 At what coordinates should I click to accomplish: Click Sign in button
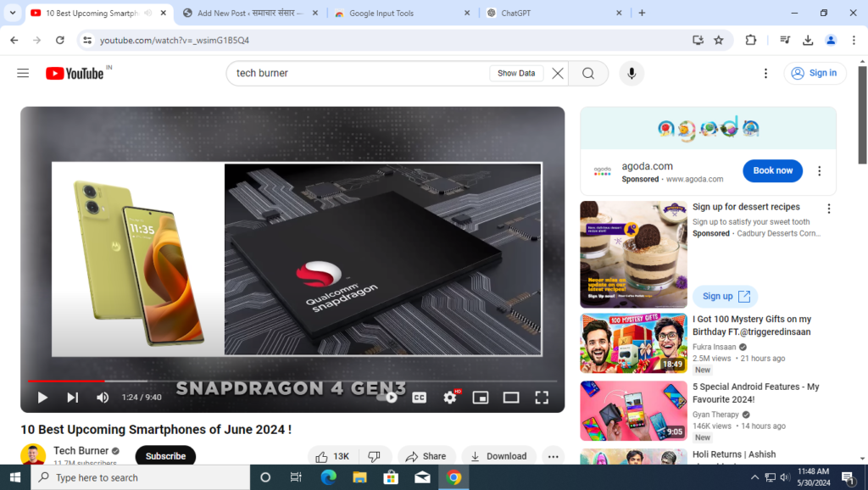pos(815,73)
